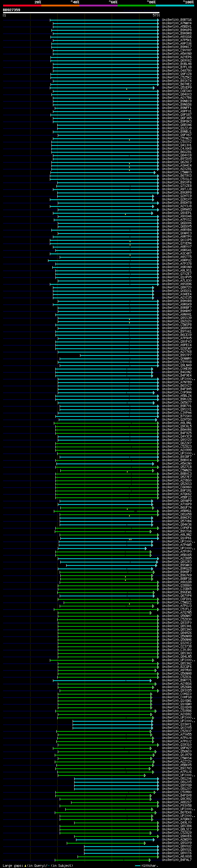Select the UniRef100_O65677 label
The height and width of the screenshot is (868, 197).
click(x=177, y=403)
